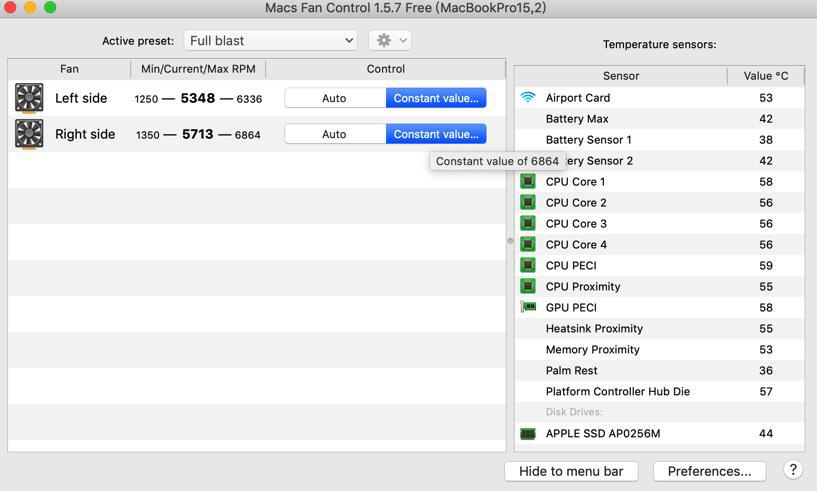
Task: Click the CPU Core 4 chip icon
Action: [x=528, y=244]
